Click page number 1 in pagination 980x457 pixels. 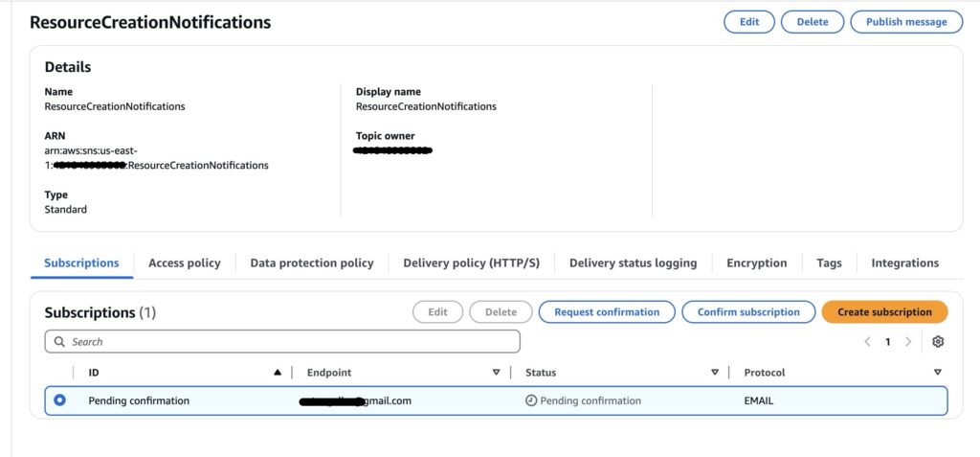tap(887, 342)
